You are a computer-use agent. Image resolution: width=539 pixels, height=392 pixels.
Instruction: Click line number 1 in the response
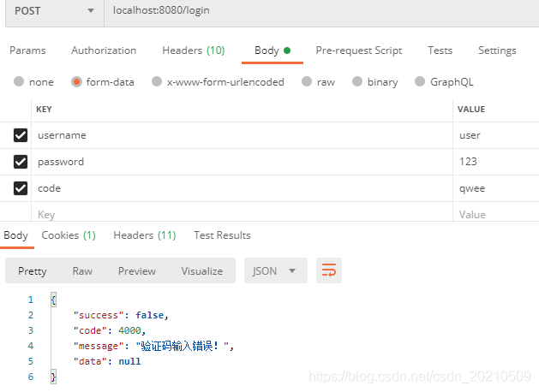[31, 300]
